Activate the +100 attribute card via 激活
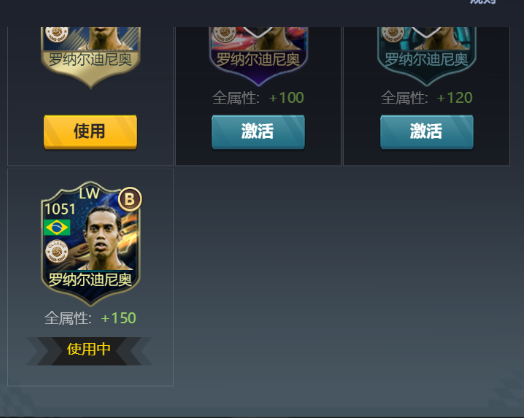The image size is (524, 418). [x=258, y=131]
